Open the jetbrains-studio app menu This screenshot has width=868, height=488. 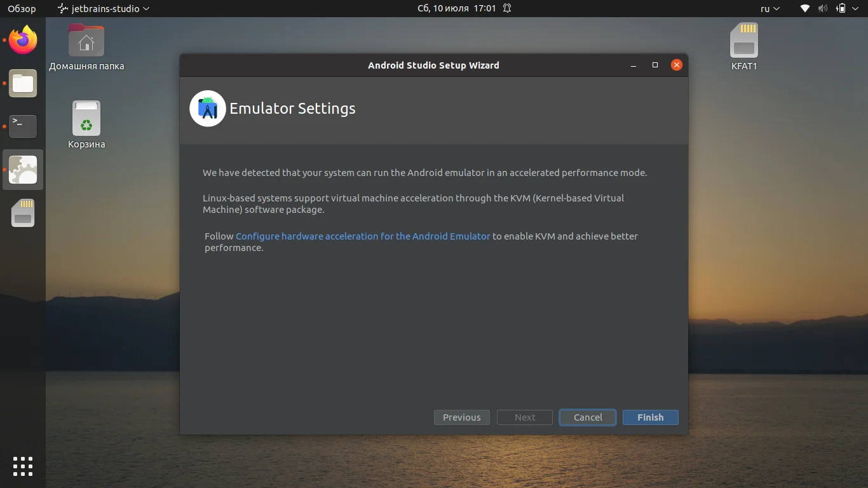coord(104,8)
